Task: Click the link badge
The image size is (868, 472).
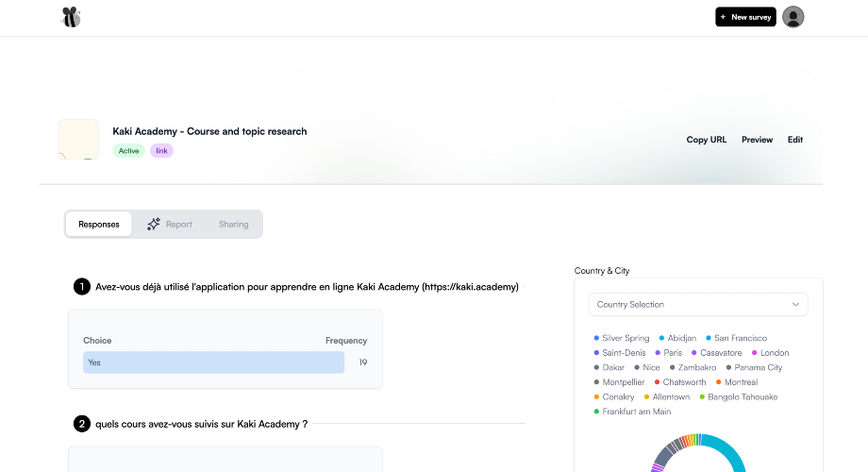Action: pyautogui.click(x=161, y=151)
